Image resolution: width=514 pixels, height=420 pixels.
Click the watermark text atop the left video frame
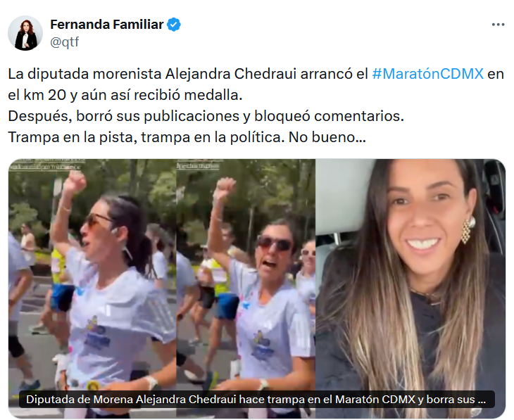pyautogui.click(x=46, y=167)
